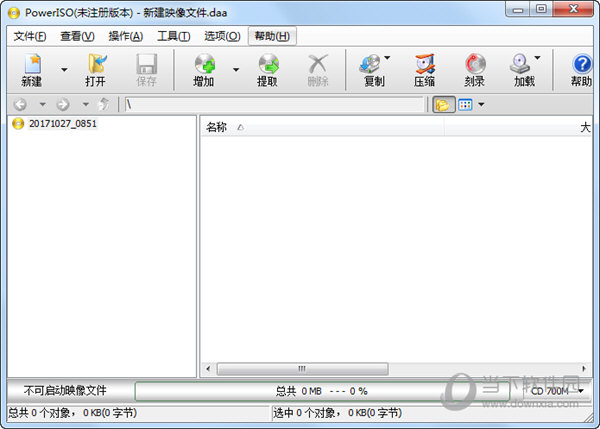Viewport: 600px width, 429px height.
Task: Open the 操作(A) menu
Action: [x=126, y=36]
